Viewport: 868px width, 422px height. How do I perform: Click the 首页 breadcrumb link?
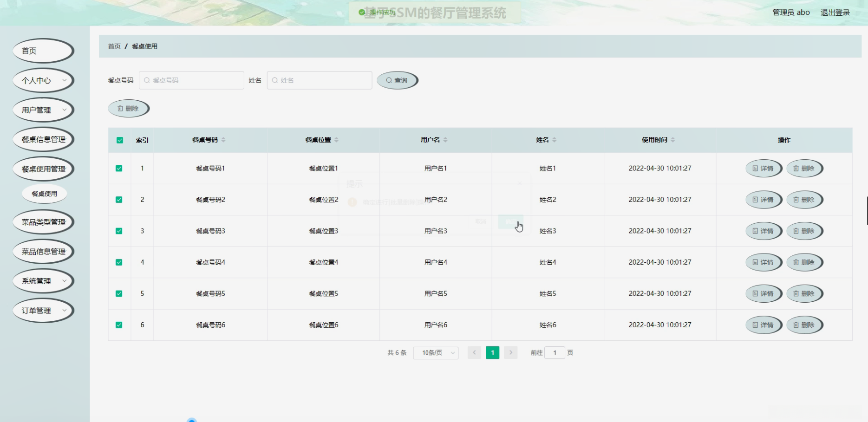114,46
